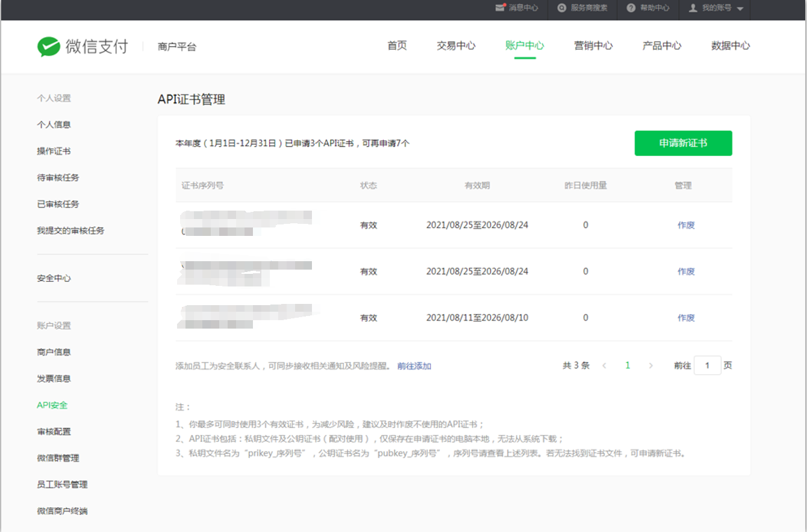Screen dimensions: 807x532
Task: Open 审核配置 in sidebar
Action: (54, 431)
